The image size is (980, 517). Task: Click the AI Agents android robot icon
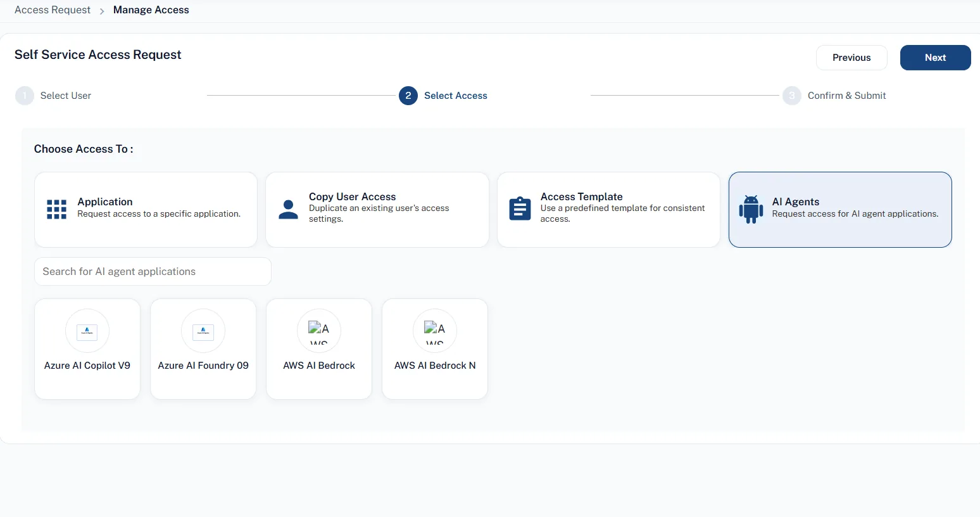(x=751, y=209)
